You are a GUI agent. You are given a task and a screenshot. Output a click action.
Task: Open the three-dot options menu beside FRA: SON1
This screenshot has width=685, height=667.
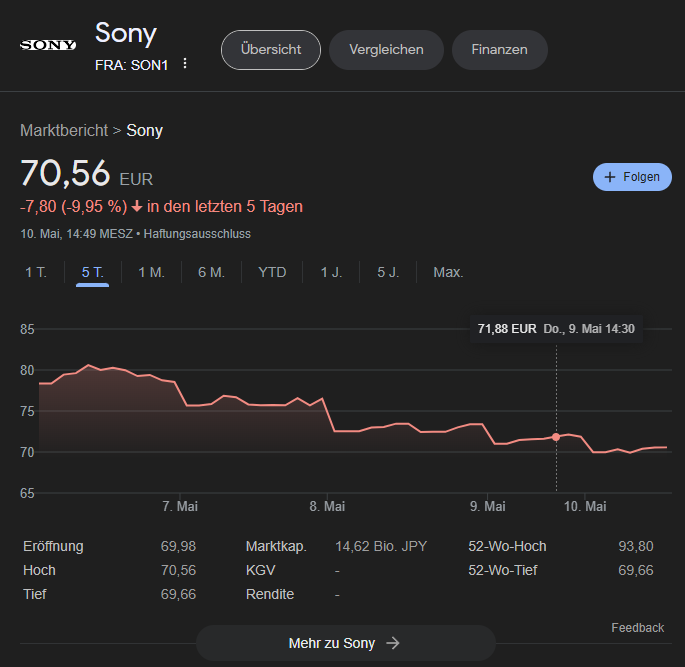(185, 63)
